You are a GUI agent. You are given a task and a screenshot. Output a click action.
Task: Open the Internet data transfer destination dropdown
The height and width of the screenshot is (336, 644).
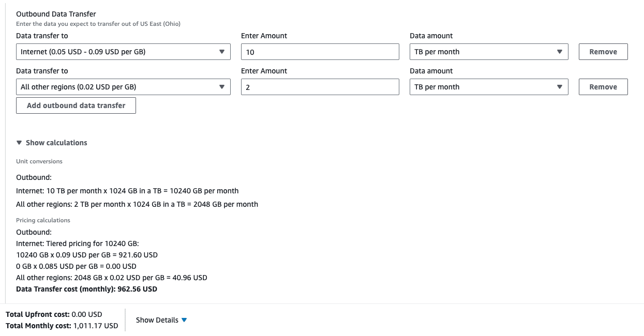pos(123,52)
